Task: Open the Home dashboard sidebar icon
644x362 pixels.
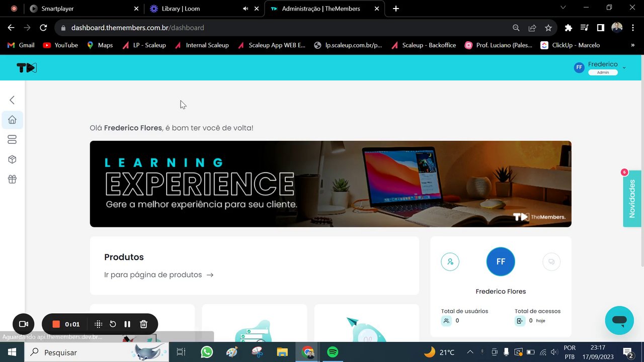Action: tap(12, 120)
